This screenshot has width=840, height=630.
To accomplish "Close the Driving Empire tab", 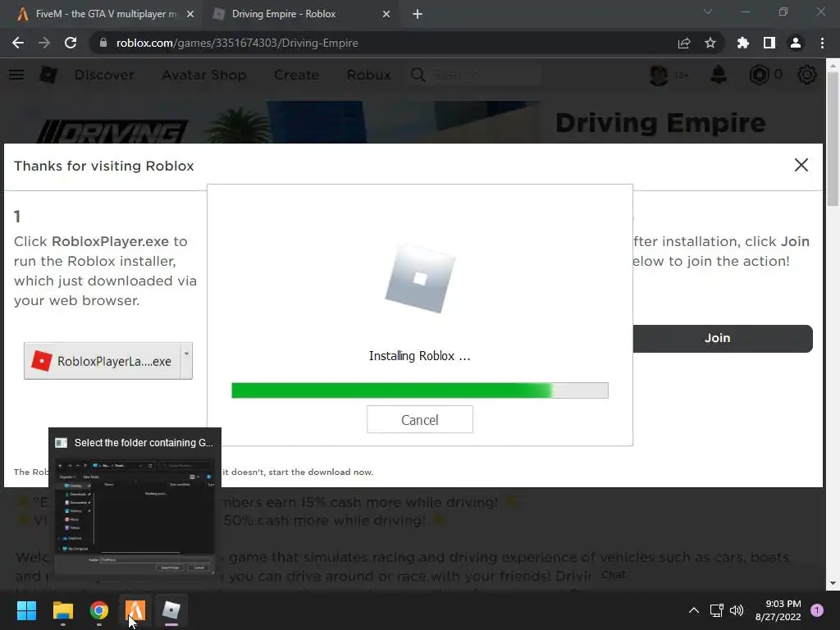I will point(386,14).
